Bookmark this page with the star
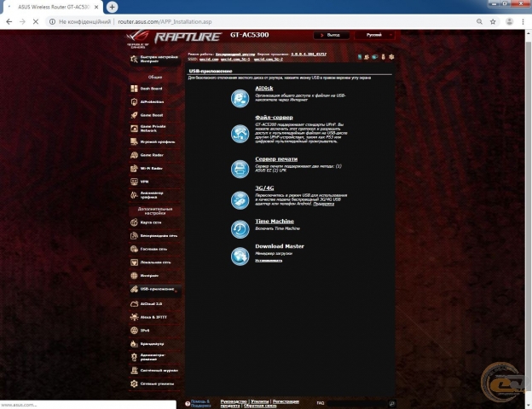The image size is (532, 409). (493, 21)
